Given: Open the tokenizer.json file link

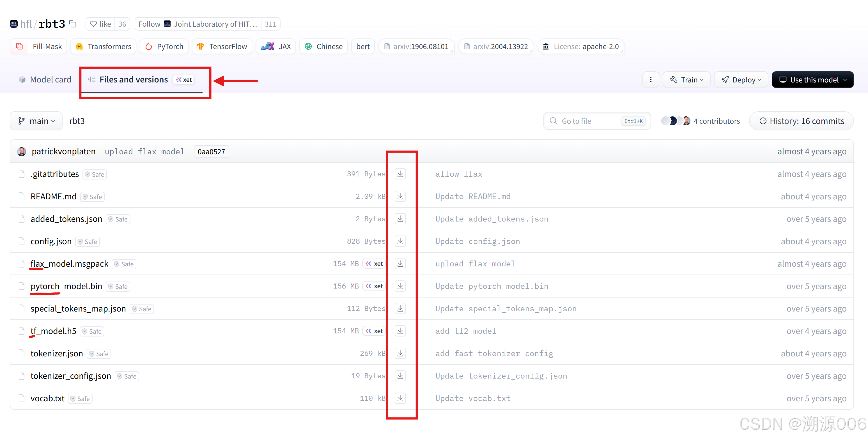Looking at the screenshot, I should pos(57,353).
